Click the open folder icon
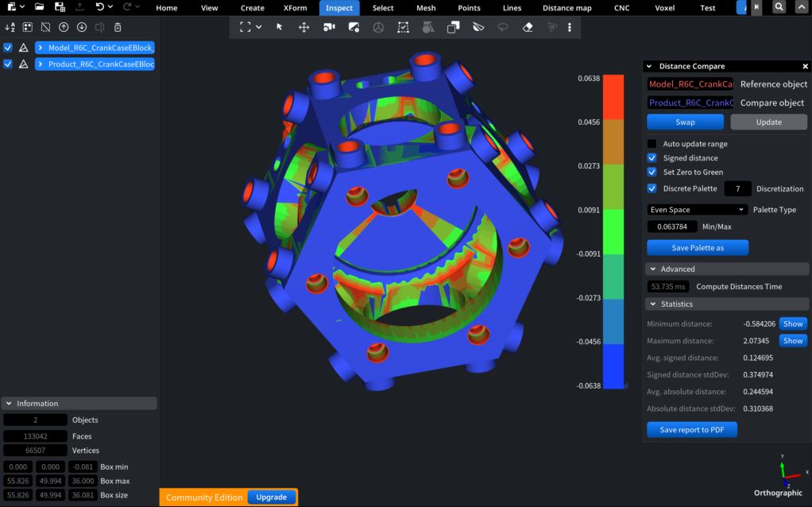Image resolution: width=812 pixels, height=507 pixels. [x=39, y=7]
